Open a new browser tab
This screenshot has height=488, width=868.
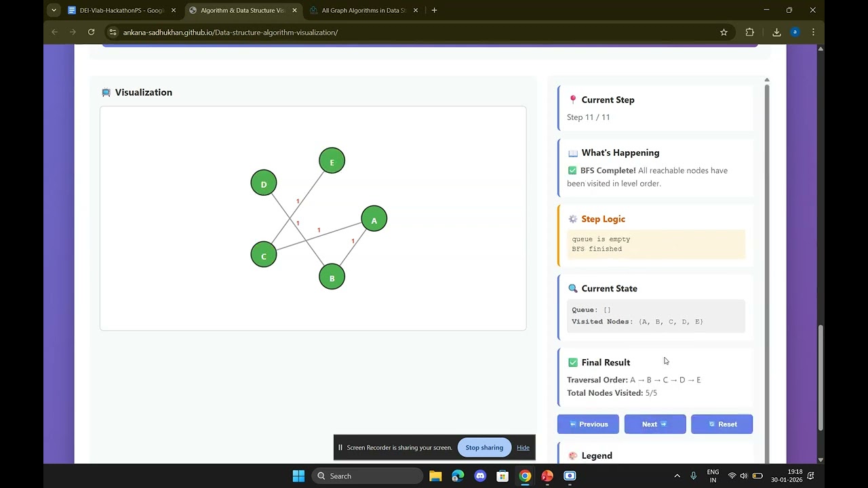(x=434, y=10)
